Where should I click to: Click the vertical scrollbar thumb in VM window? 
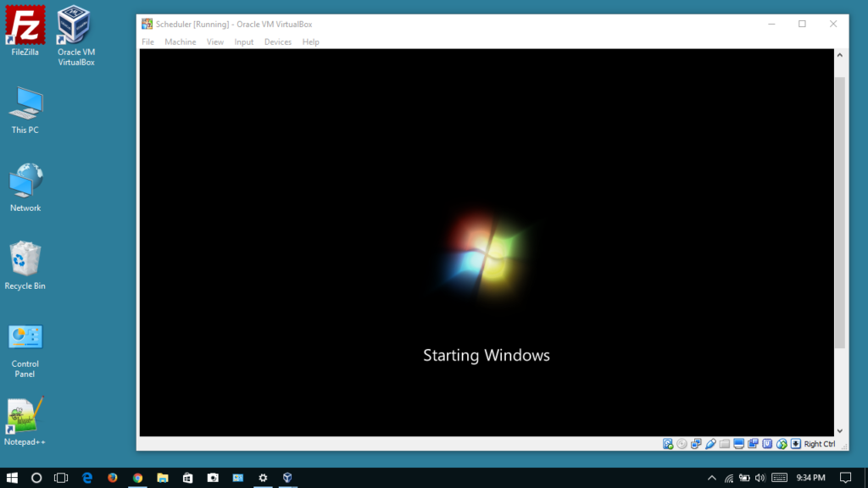tap(840, 213)
